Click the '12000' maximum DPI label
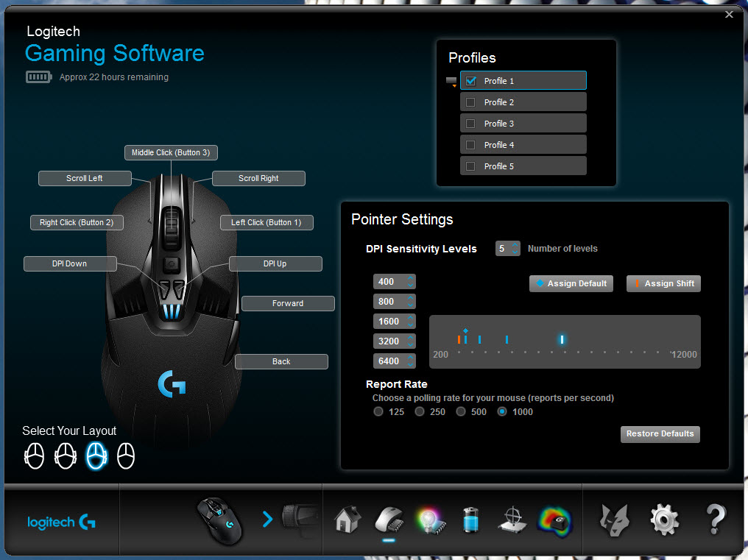This screenshot has height=560, width=748. click(x=684, y=355)
